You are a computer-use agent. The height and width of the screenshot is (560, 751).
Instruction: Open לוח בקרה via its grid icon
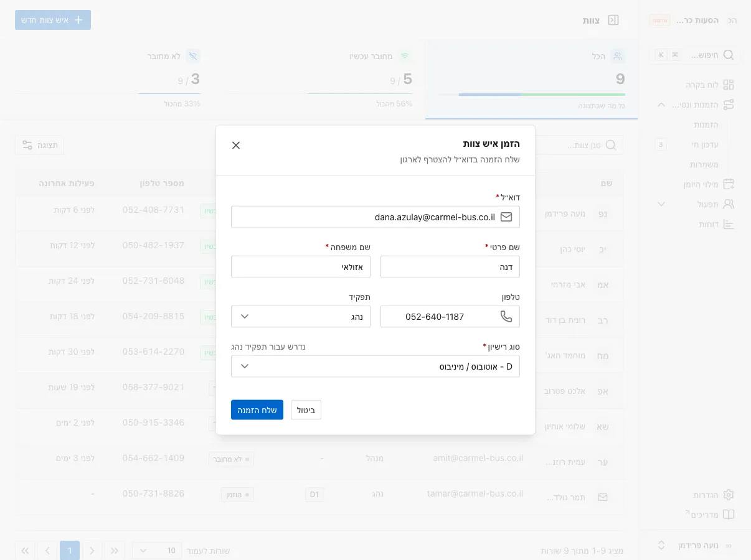(x=729, y=85)
